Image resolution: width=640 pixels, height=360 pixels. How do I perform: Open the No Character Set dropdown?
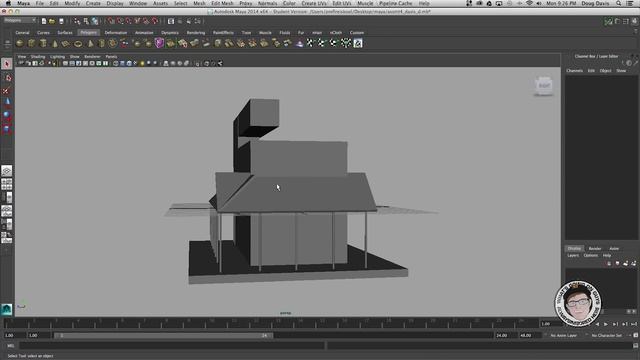606,335
